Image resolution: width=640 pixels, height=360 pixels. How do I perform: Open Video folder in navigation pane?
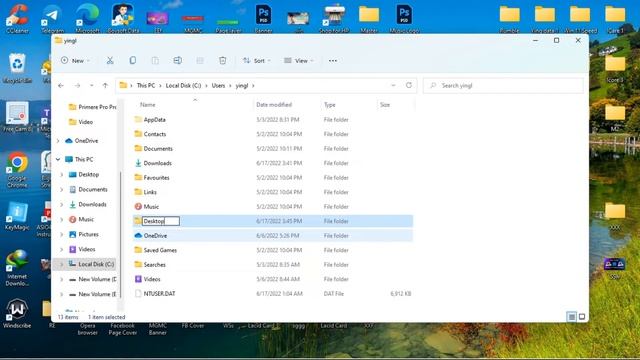pos(81,122)
